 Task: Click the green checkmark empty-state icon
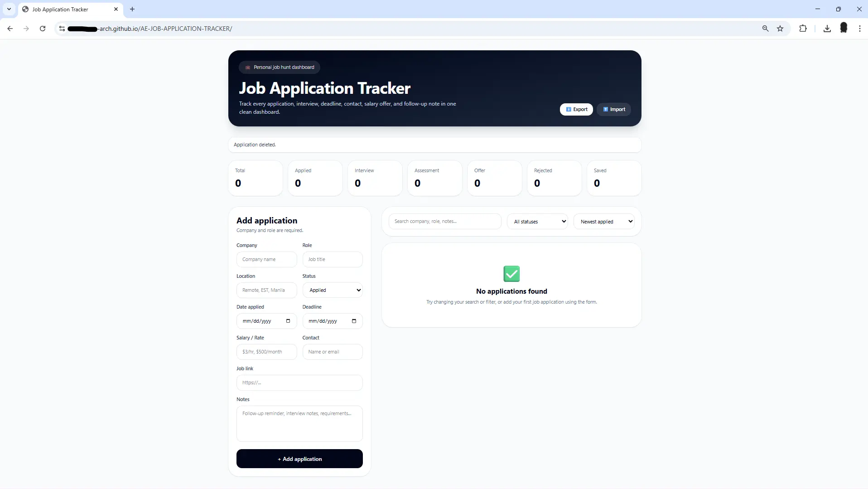511,274
